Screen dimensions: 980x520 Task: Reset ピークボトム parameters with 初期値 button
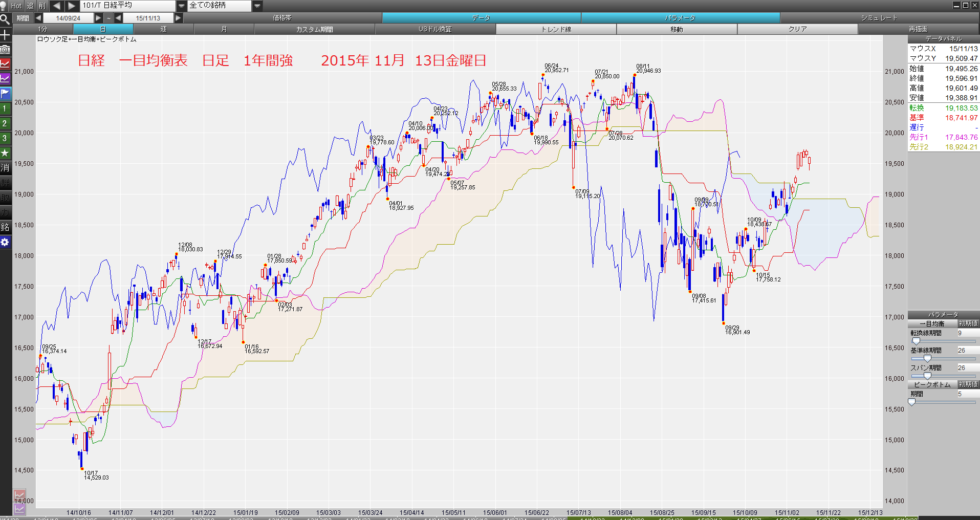[968, 384]
